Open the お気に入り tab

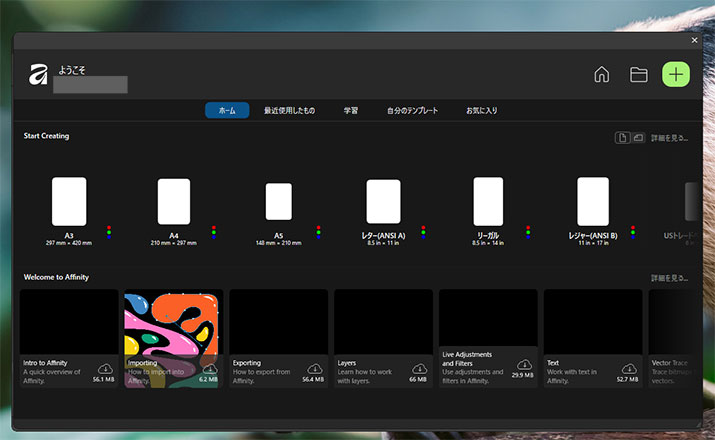coord(482,110)
